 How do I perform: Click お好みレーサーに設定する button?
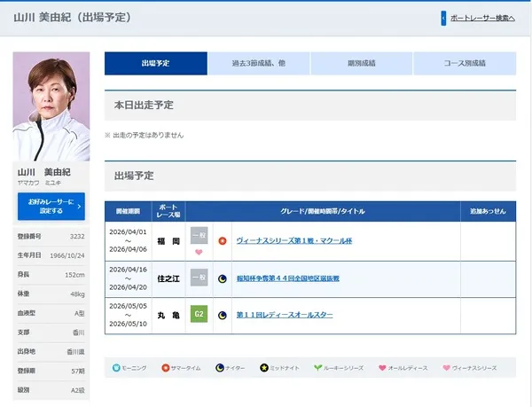(51, 207)
